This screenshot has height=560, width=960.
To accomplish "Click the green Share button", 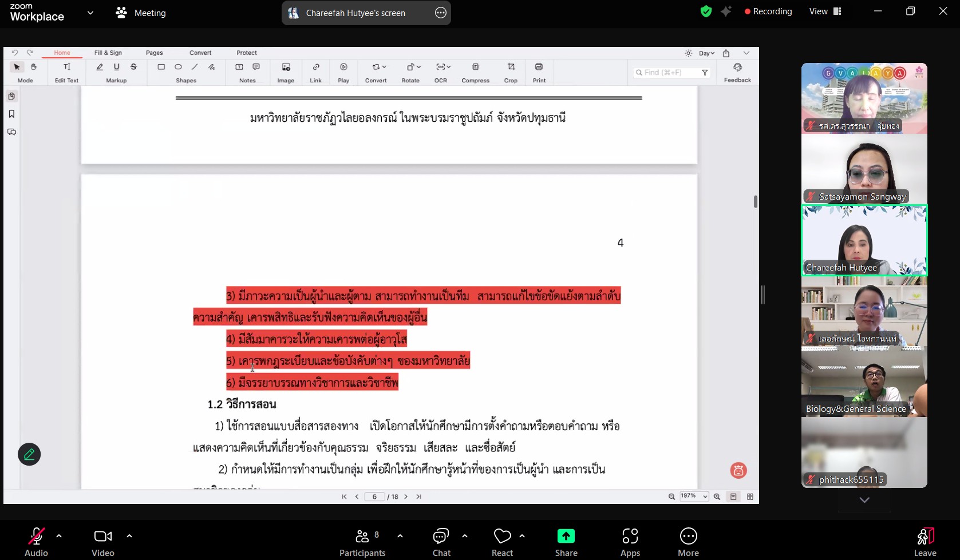I will pyautogui.click(x=566, y=537).
